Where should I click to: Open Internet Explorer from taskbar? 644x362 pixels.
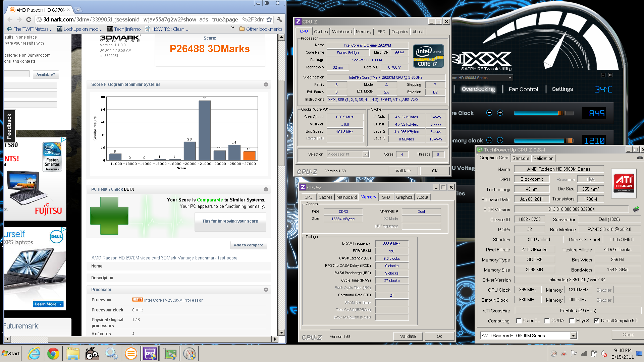[34, 354]
